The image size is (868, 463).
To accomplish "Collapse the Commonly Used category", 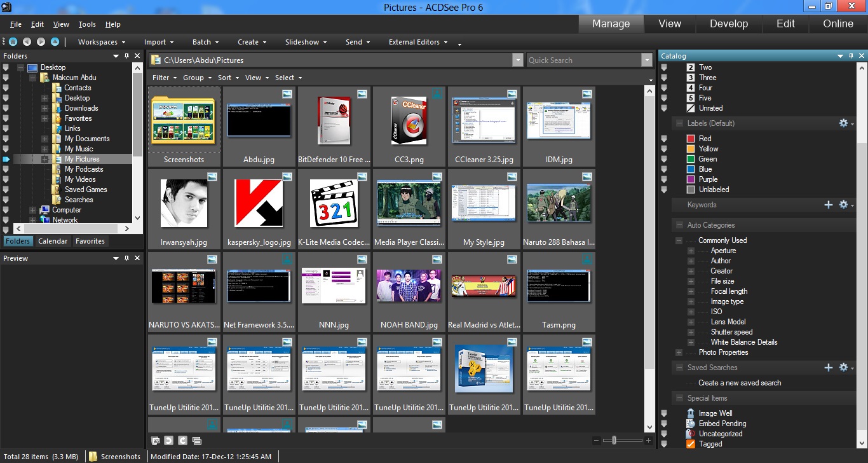I will click(679, 240).
